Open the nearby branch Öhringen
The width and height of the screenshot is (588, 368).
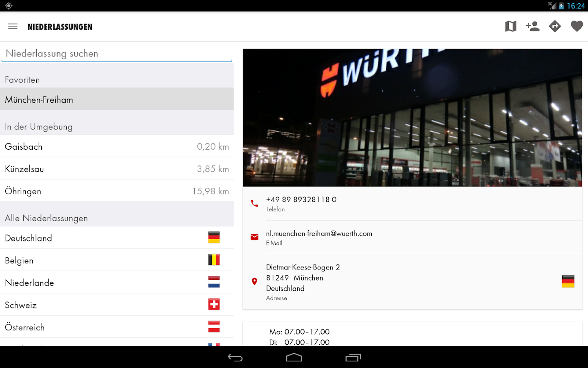point(117,191)
